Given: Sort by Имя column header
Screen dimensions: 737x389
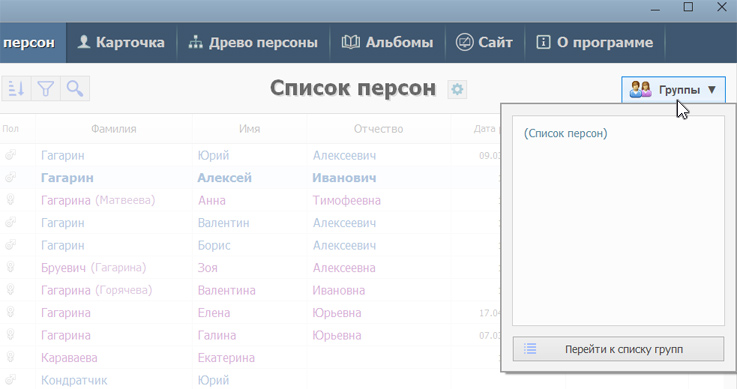Looking at the screenshot, I should click(x=250, y=129).
